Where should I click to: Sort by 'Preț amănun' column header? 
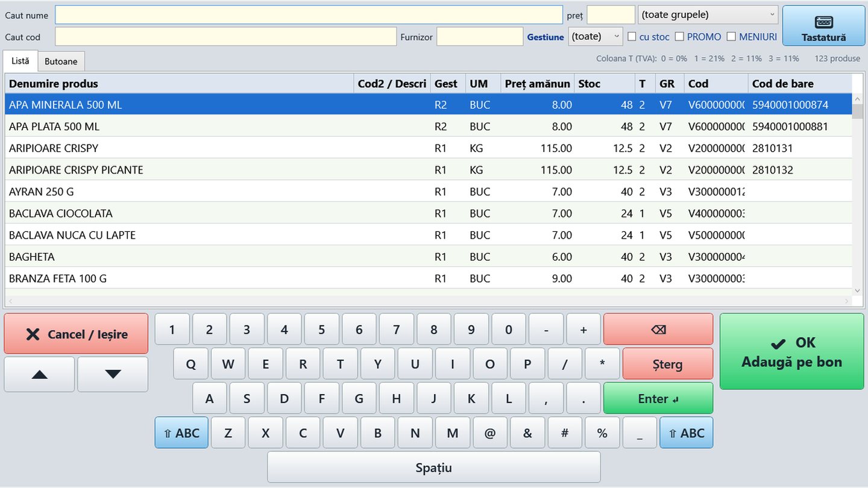pyautogui.click(x=538, y=84)
